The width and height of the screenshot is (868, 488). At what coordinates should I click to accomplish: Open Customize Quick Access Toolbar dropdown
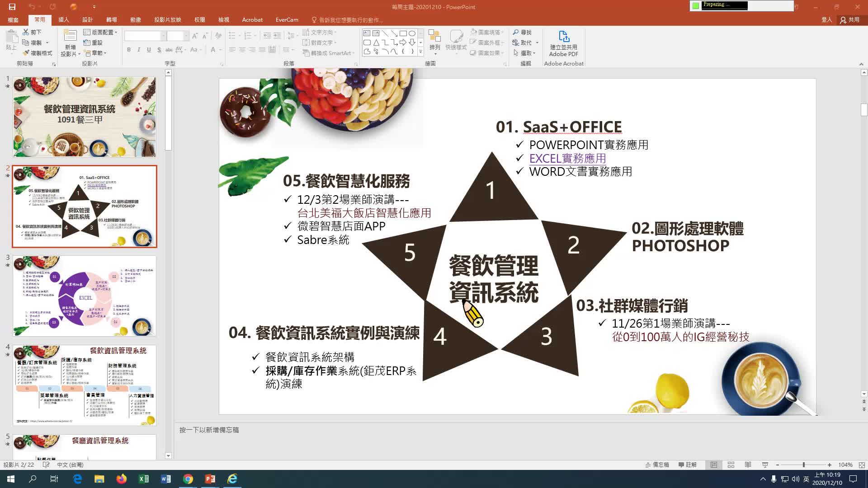94,7
